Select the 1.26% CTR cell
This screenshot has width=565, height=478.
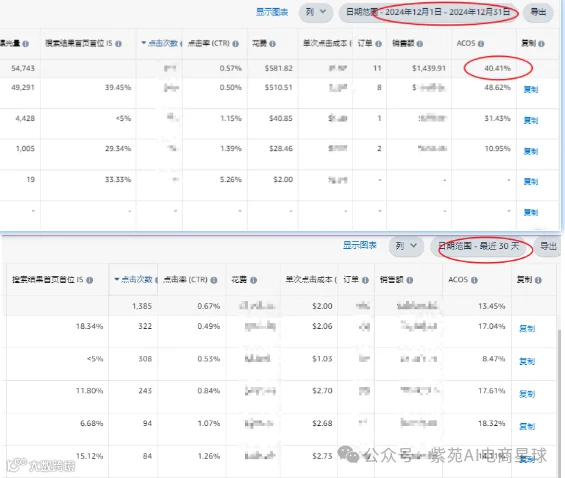[209, 456]
